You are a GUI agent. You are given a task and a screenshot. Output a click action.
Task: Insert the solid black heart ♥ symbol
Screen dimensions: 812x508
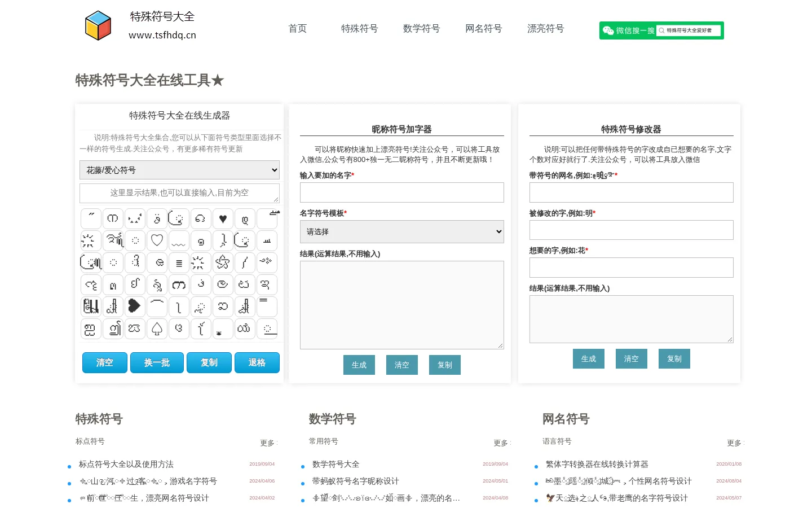pos(223,218)
